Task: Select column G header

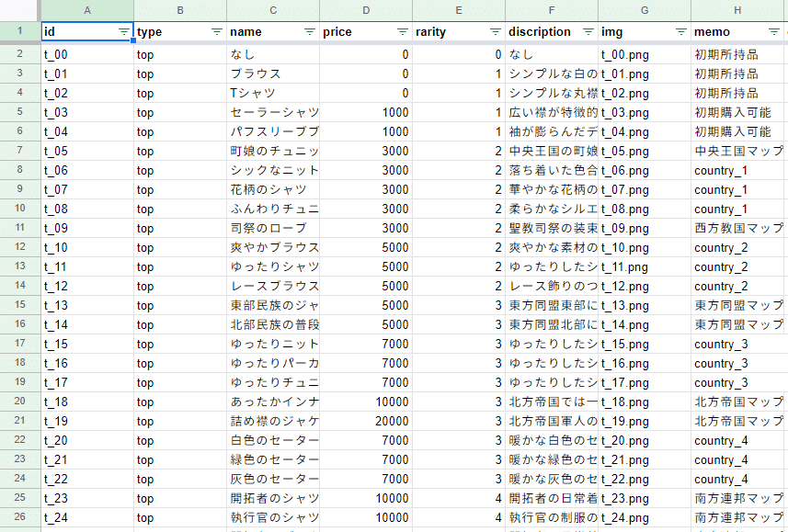Action: pos(645,10)
